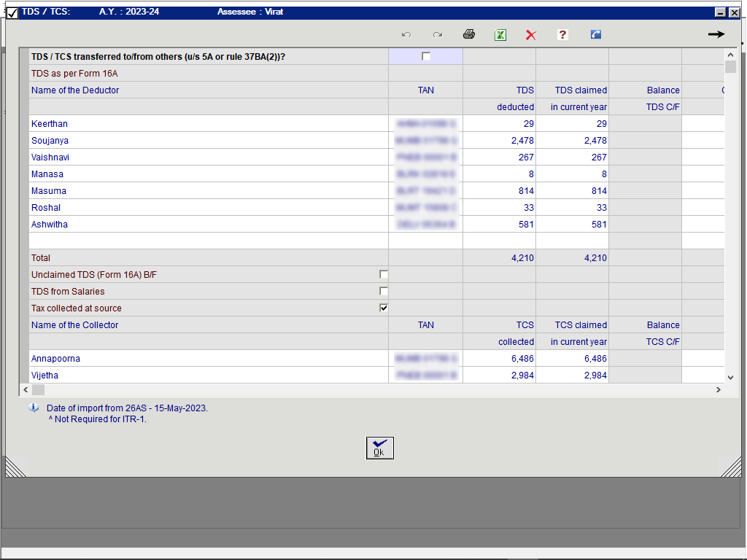Image resolution: width=747 pixels, height=560 pixels.
Task: Click the blue phone support icon
Action: 596,34
